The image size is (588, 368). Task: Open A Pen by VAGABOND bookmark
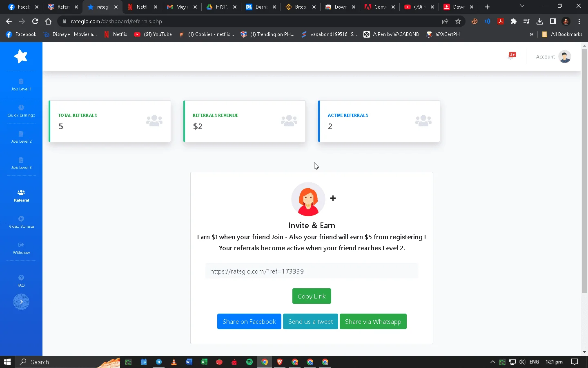coord(392,34)
